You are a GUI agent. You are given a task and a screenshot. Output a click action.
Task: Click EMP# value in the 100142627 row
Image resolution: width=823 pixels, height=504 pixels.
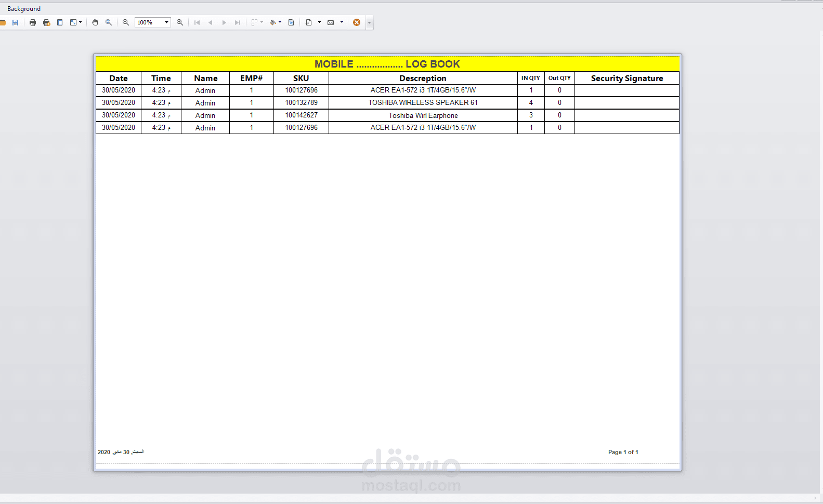[x=252, y=115]
